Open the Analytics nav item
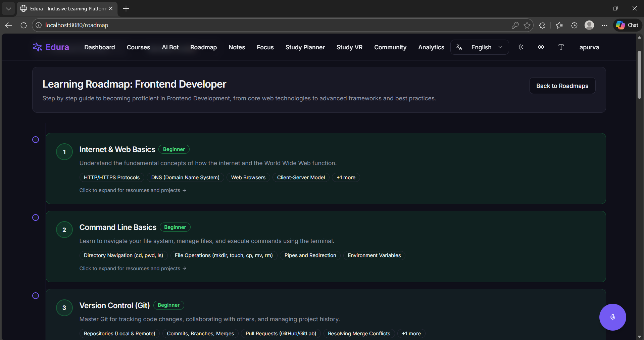The height and width of the screenshot is (340, 644). [431, 47]
